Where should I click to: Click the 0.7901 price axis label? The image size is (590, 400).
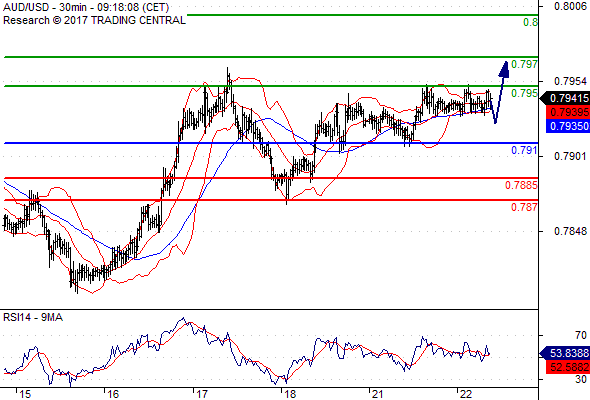click(570, 156)
